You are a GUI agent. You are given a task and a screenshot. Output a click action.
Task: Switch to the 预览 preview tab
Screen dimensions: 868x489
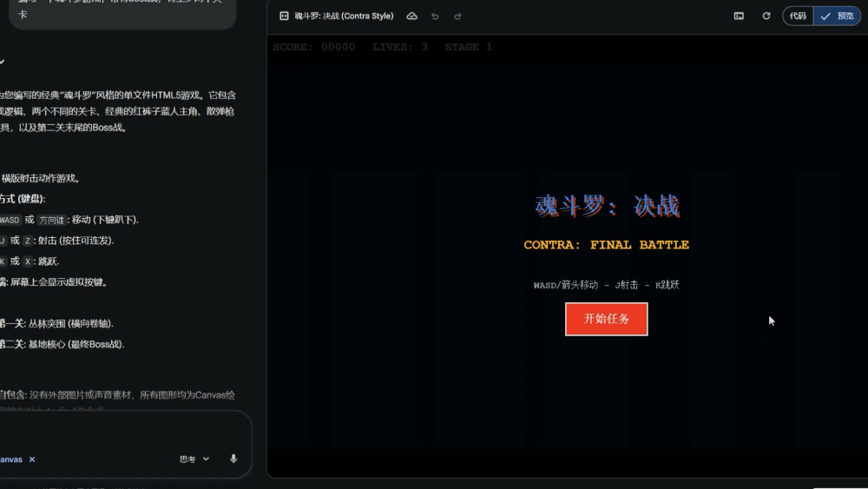click(x=837, y=16)
